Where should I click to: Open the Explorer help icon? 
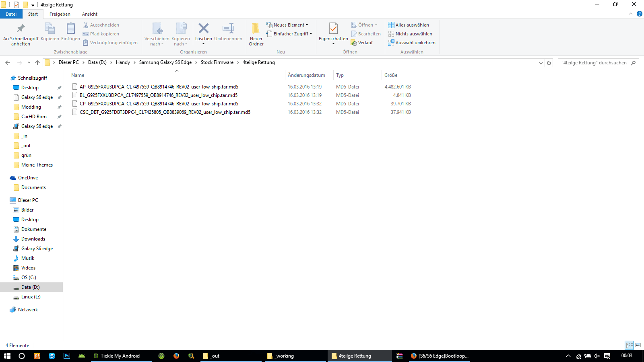point(639,14)
